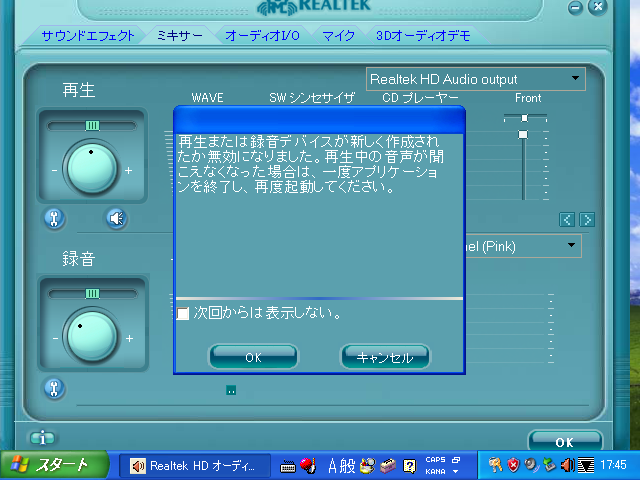The image size is (640, 480).
Task: Click the Front vertical volume slider handle
Action: point(523,134)
